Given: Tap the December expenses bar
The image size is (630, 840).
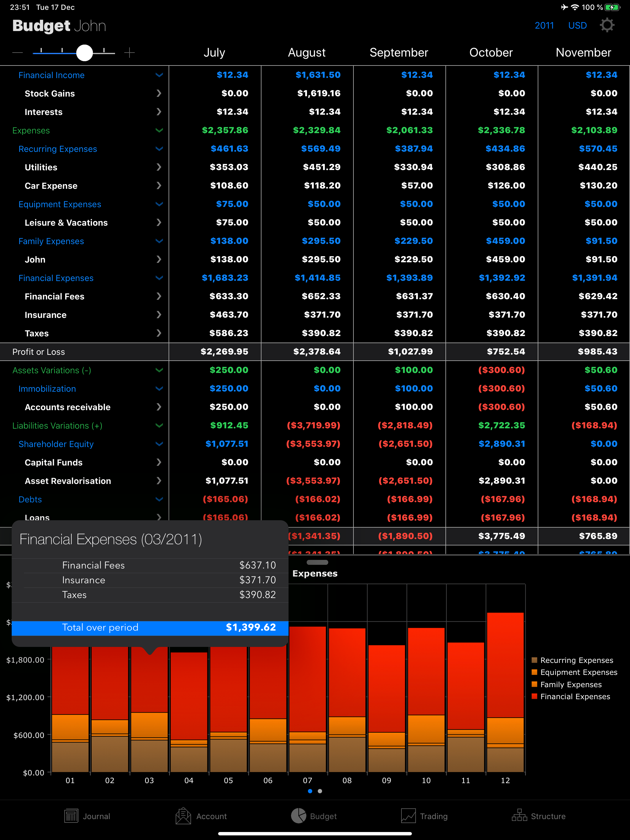Looking at the screenshot, I should tap(505, 683).
